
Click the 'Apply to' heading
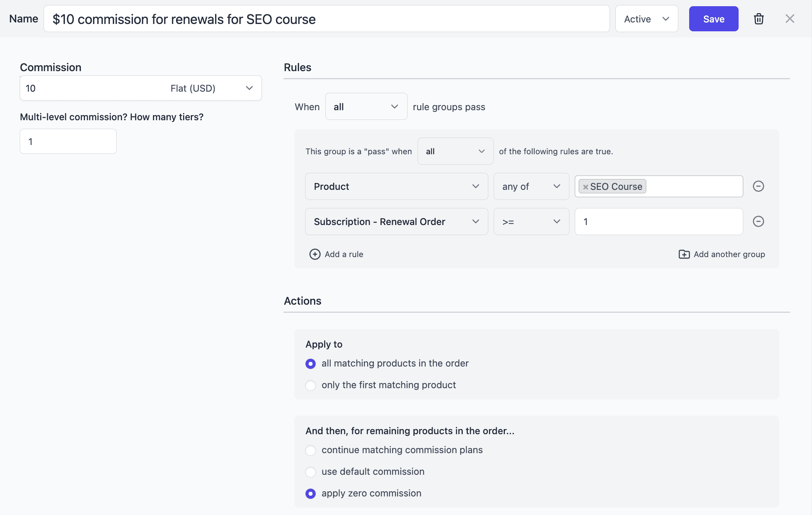tap(324, 344)
